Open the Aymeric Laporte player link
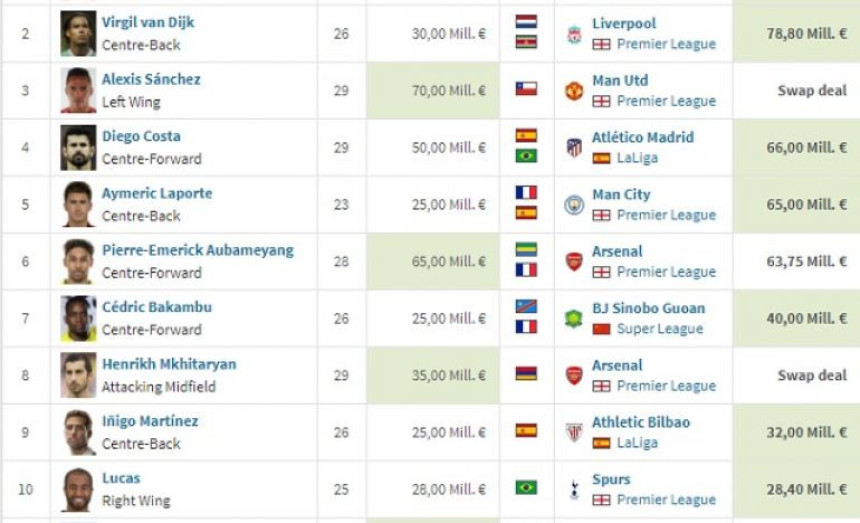The image size is (860, 523). (157, 194)
